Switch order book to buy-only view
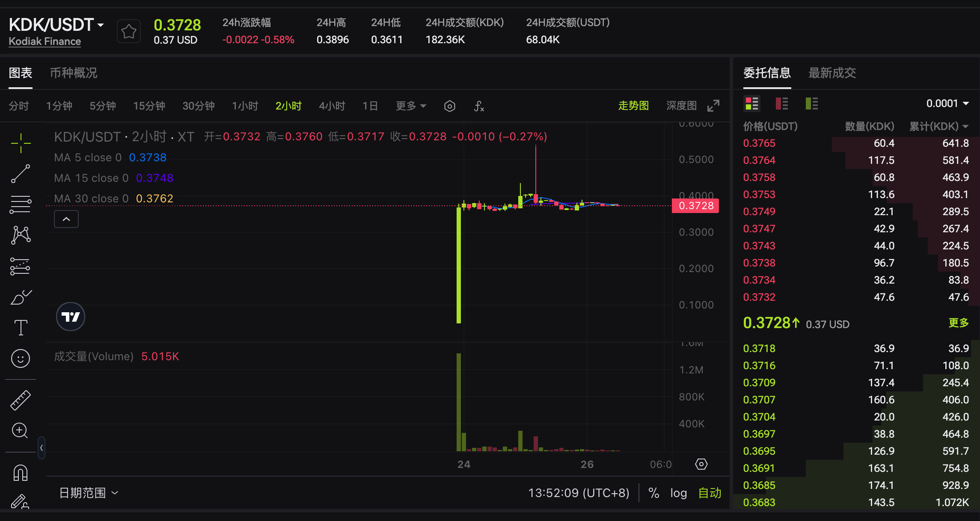The height and width of the screenshot is (521, 980). pos(811,103)
